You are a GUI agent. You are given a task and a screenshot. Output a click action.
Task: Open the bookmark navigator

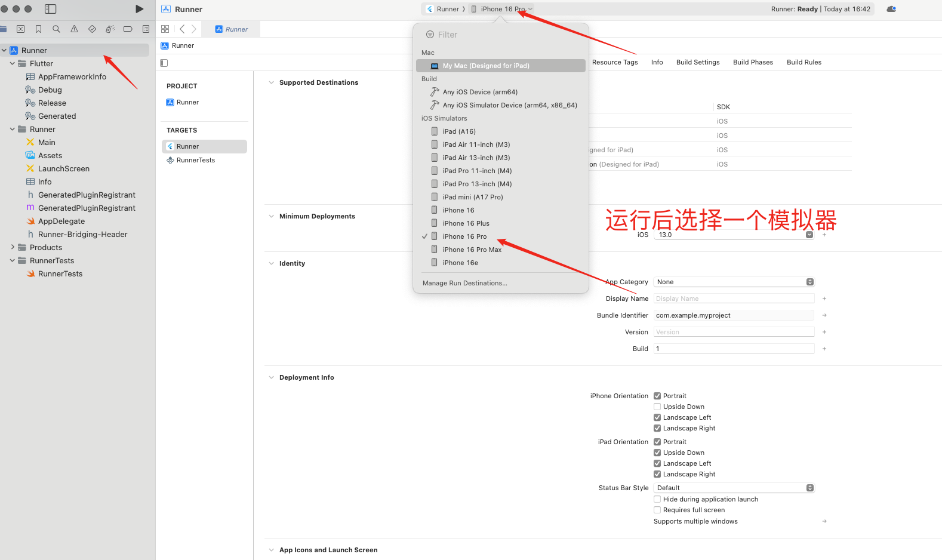(x=39, y=29)
